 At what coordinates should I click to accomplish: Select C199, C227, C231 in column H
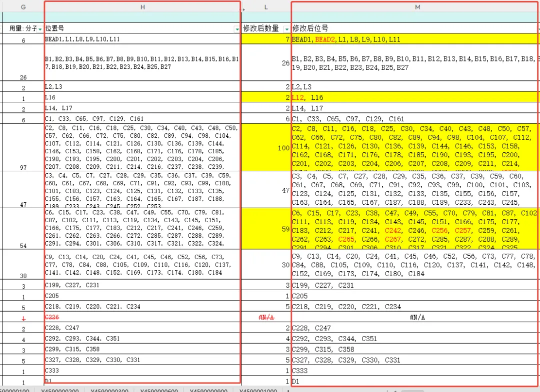tap(142, 285)
